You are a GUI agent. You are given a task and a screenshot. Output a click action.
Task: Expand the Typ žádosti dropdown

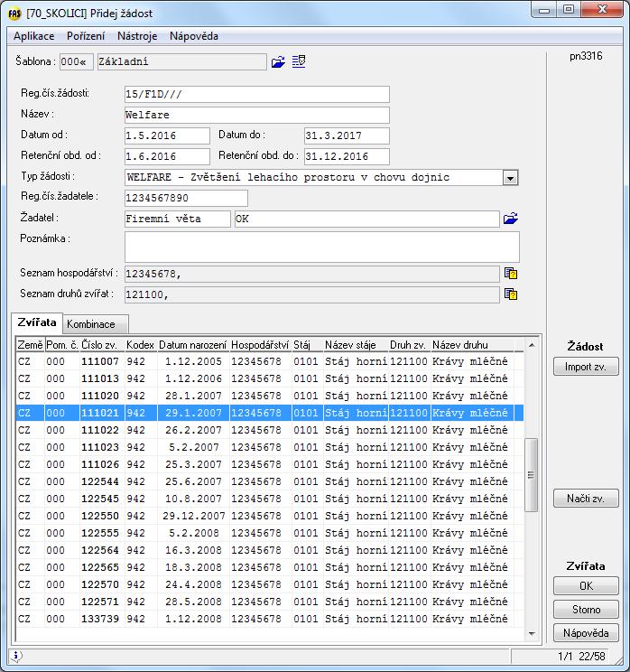(511, 178)
